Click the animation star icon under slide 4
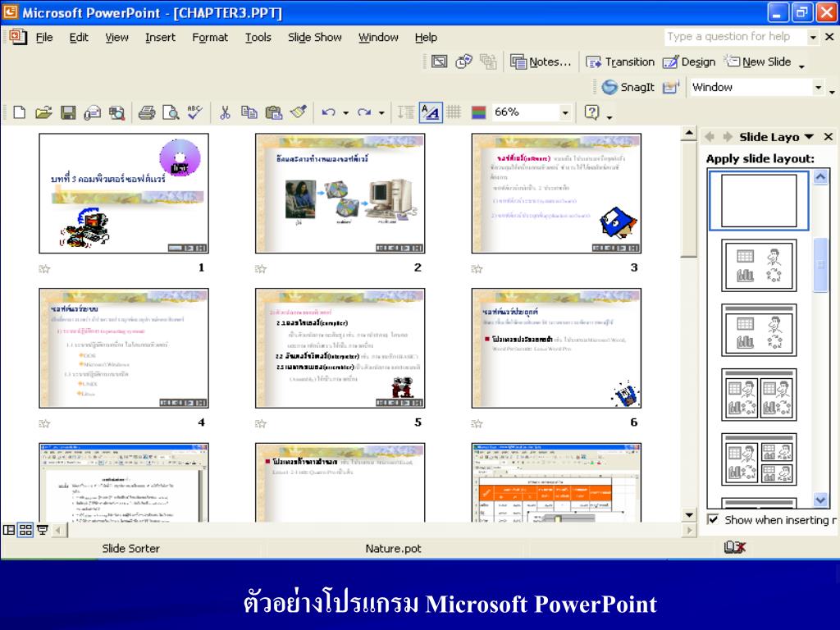The height and width of the screenshot is (630, 840). [44, 424]
